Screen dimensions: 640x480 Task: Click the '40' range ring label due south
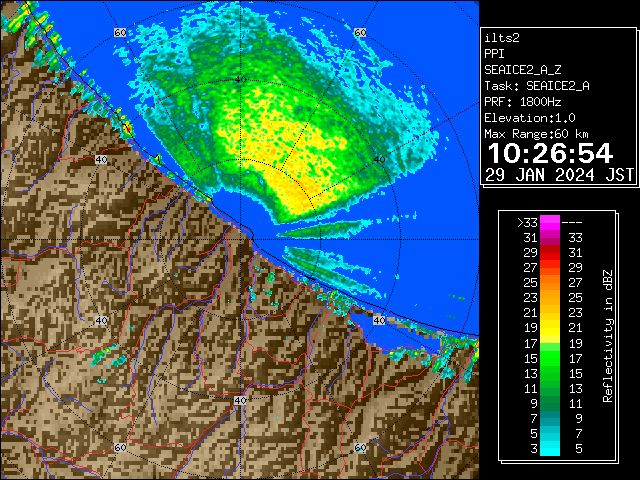click(x=240, y=400)
